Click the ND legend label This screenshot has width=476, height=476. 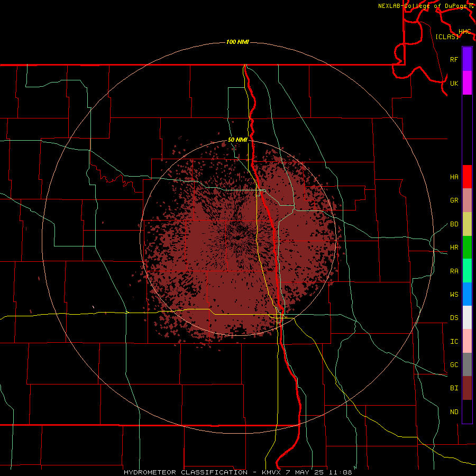coord(454,412)
